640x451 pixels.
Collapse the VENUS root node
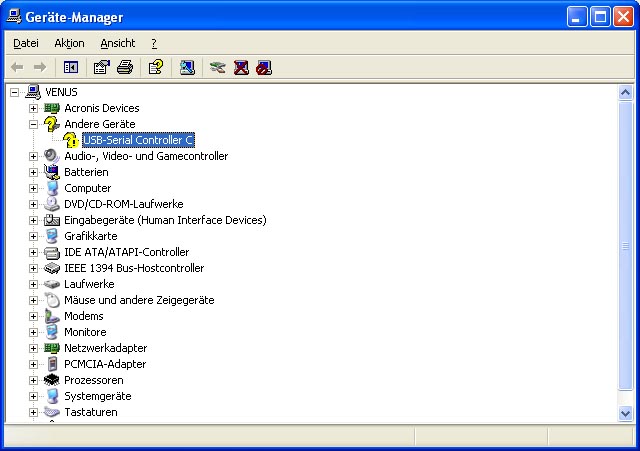tap(14, 92)
